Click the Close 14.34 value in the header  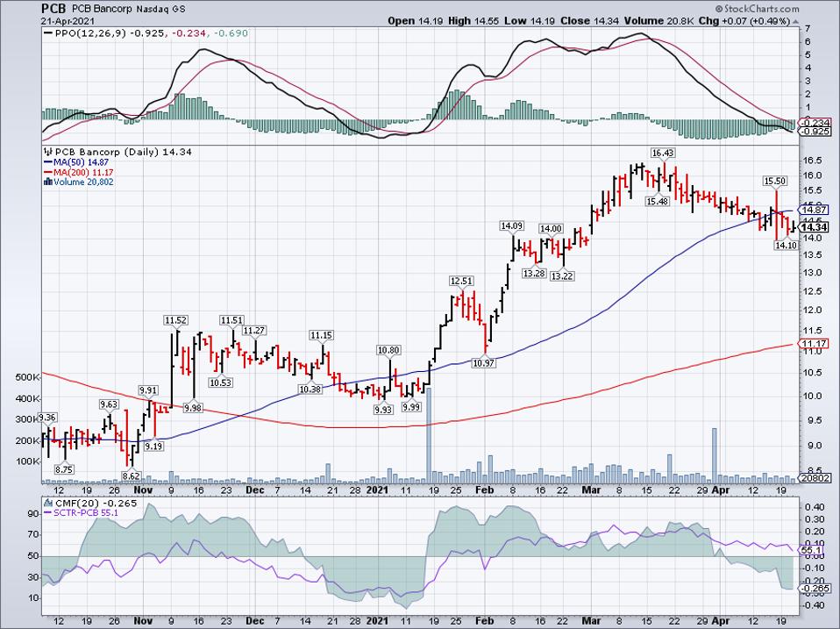tap(590, 21)
